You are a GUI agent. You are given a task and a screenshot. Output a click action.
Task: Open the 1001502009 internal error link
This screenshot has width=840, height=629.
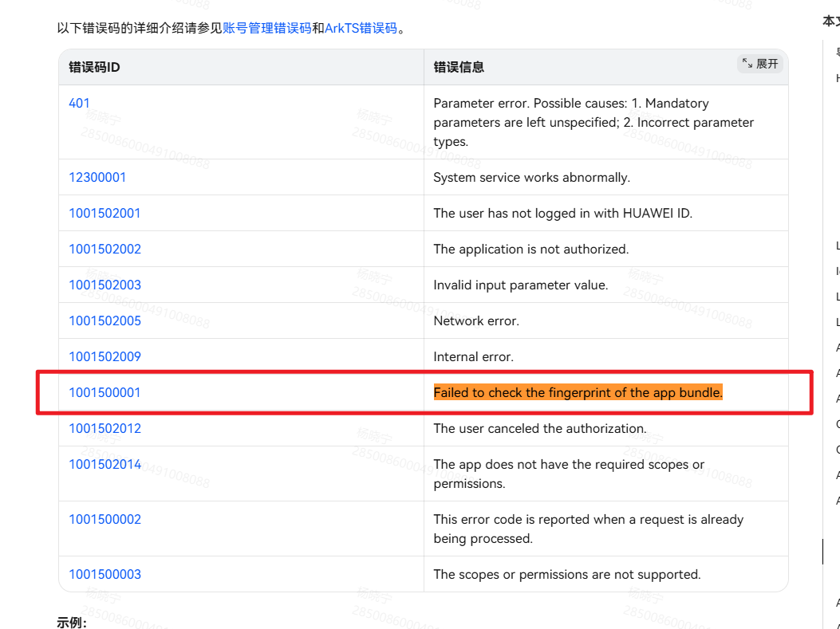click(105, 356)
